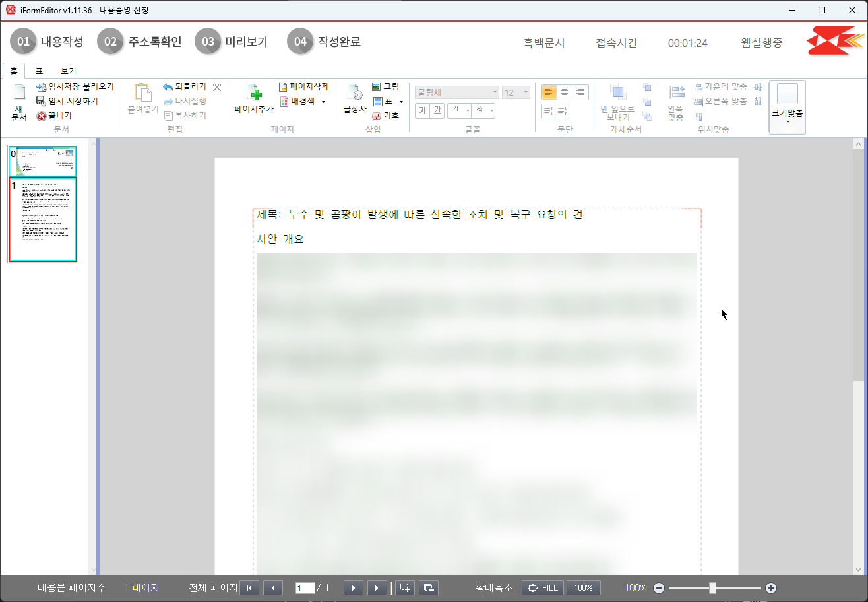Expand the 표 table insert dropdown
This screenshot has width=868, height=602.
coord(401,102)
